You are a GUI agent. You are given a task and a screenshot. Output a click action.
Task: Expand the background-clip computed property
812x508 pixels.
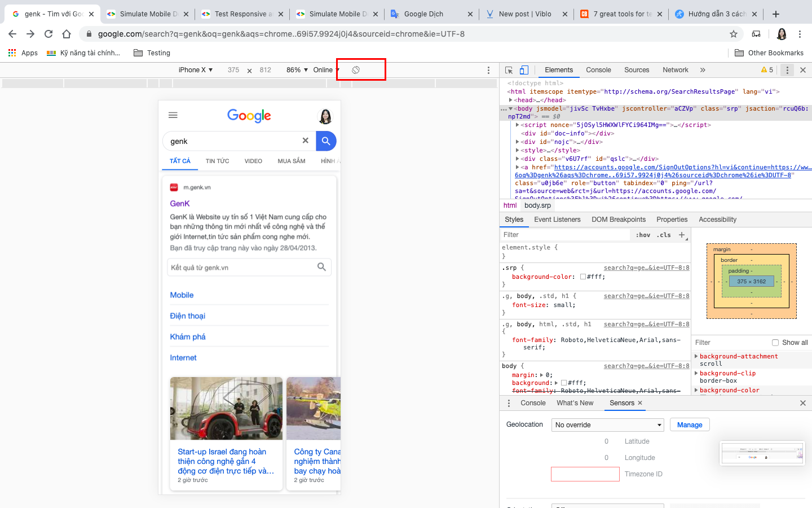pyautogui.click(x=696, y=374)
